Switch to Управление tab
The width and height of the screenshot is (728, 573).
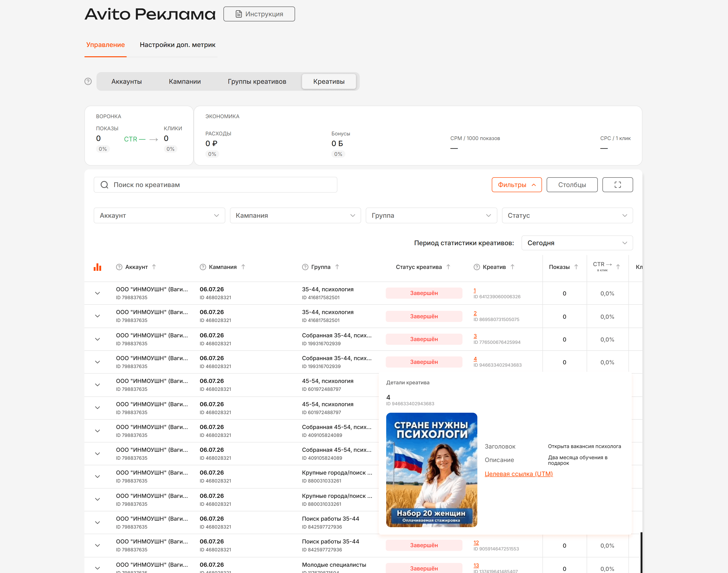105,45
